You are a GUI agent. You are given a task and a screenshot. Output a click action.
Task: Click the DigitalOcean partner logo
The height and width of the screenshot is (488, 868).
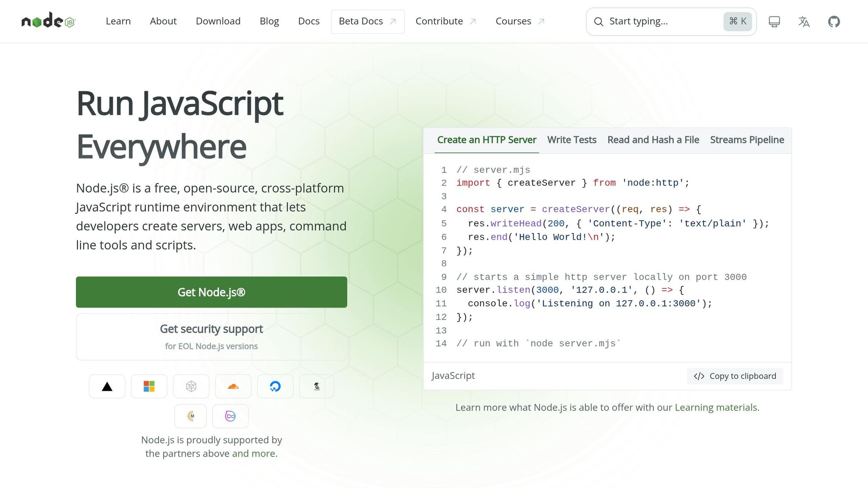click(x=275, y=386)
